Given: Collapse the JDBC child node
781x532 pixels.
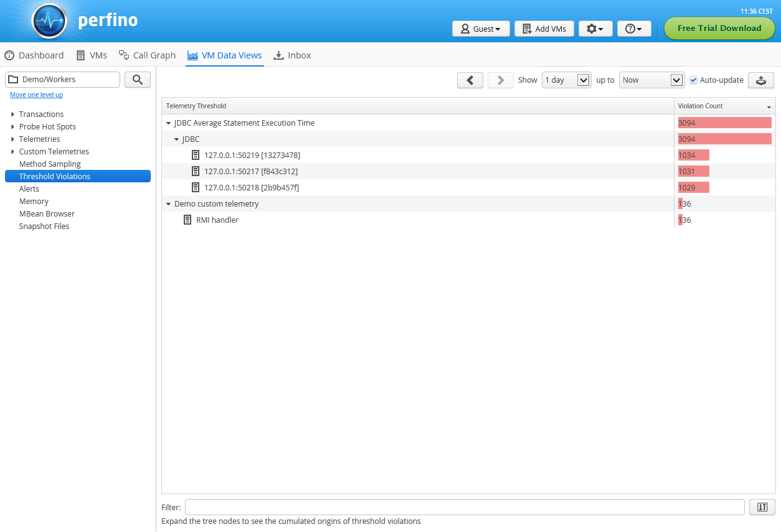Looking at the screenshot, I should pos(176,139).
